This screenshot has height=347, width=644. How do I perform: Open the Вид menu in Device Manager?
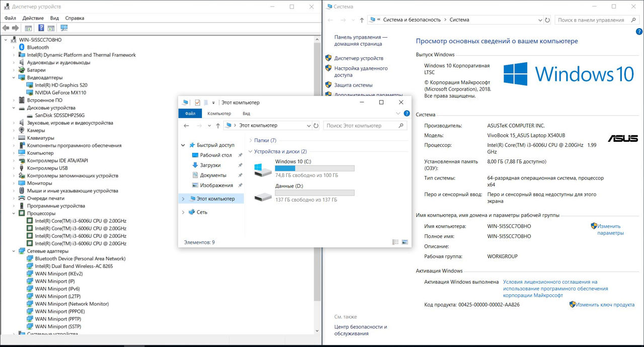[54, 18]
